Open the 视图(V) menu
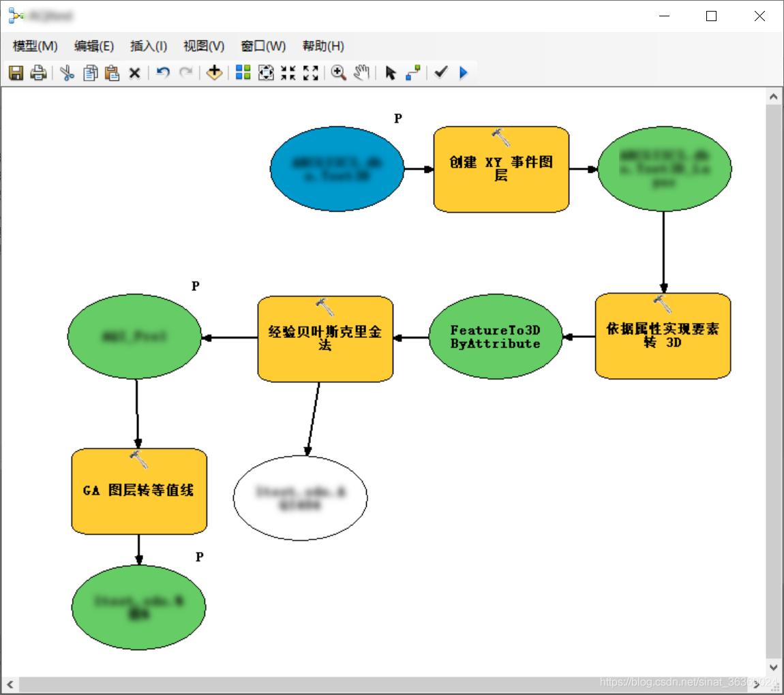Image resolution: width=784 pixels, height=695 pixels. [202, 46]
